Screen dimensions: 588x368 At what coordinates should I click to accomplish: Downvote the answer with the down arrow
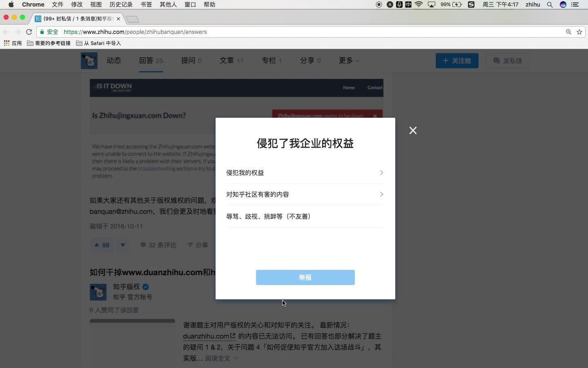pyautogui.click(x=122, y=245)
